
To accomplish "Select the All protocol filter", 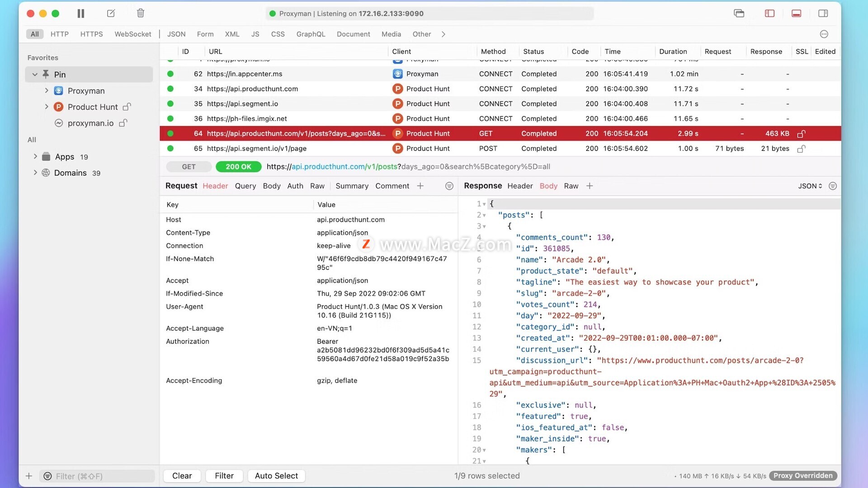I will [35, 34].
